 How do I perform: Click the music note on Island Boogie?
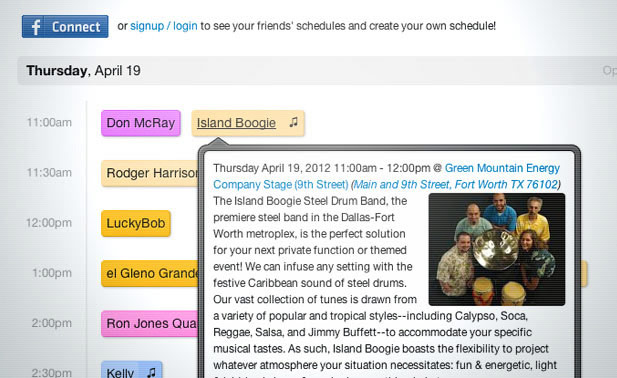[x=294, y=122]
